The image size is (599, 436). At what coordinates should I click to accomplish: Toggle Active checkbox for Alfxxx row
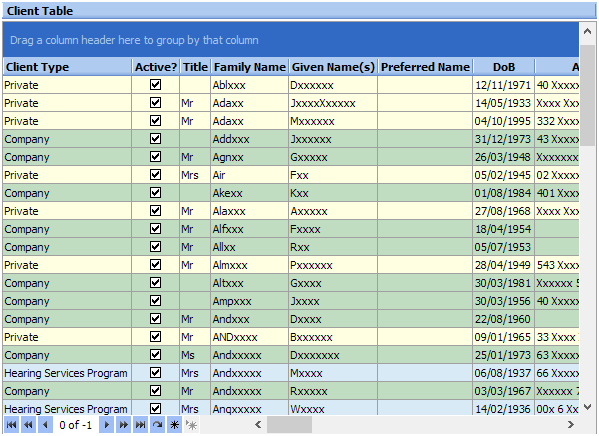coord(155,229)
